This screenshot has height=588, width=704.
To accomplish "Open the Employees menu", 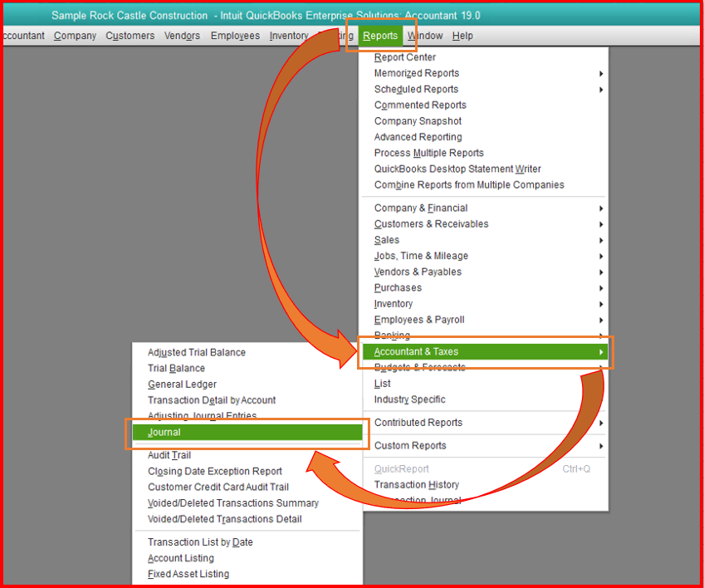I will pos(235,36).
